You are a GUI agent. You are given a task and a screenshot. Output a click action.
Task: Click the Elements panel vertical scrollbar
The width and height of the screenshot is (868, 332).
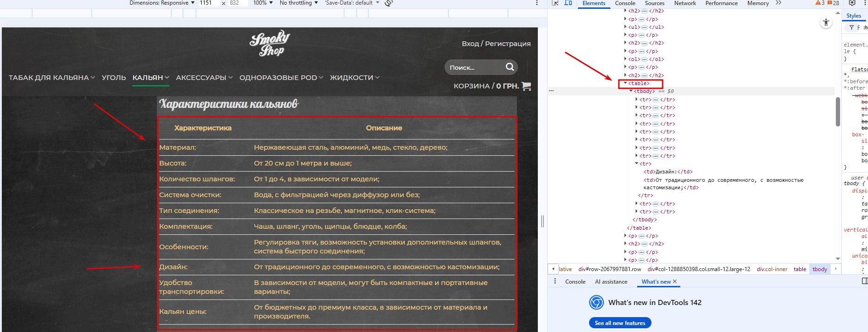click(x=838, y=112)
